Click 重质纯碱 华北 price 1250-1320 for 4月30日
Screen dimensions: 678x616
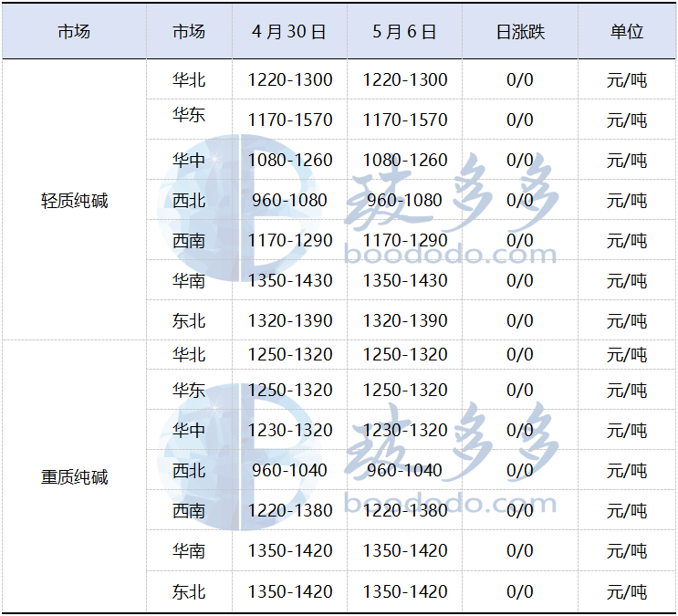click(289, 355)
